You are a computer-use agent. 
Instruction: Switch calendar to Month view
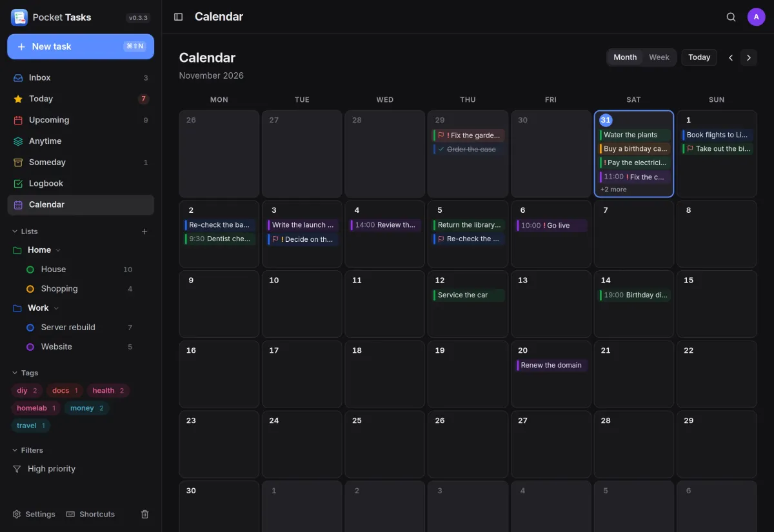[625, 57]
